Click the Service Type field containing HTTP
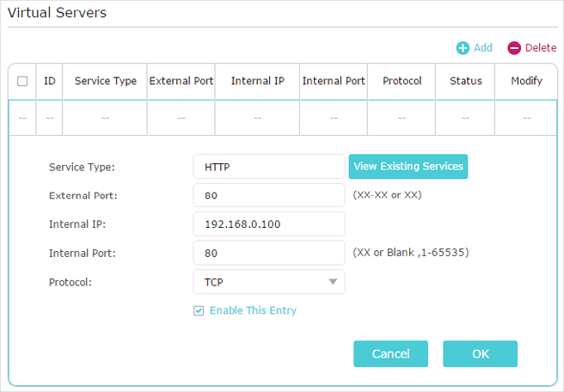 269,167
